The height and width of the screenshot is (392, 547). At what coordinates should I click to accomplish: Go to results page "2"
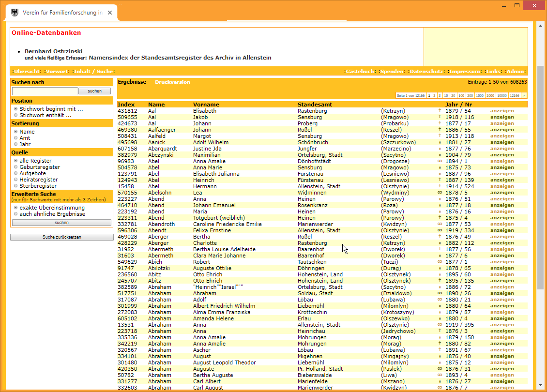click(x=434, y=95)
